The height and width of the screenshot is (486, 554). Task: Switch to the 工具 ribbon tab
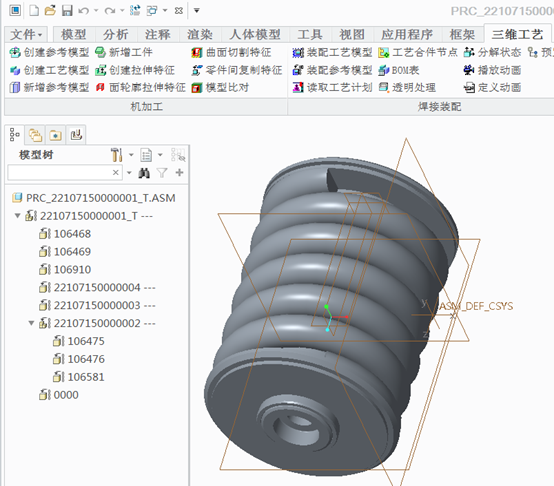pyautogui.click(x=310, y=35)
